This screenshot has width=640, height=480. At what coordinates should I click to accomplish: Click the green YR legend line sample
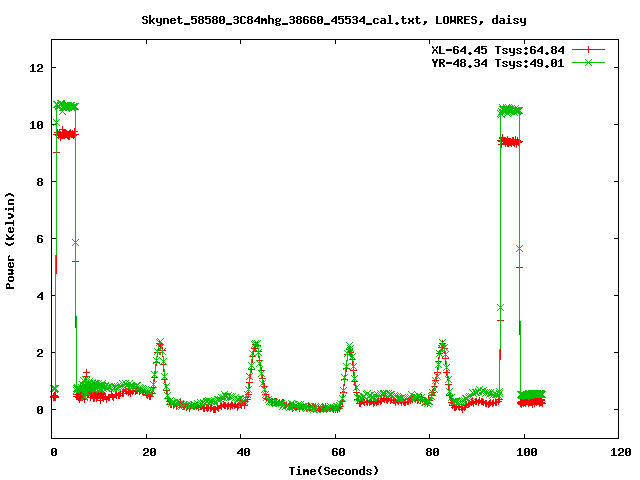pyautogui.click(x=588, y=62)
